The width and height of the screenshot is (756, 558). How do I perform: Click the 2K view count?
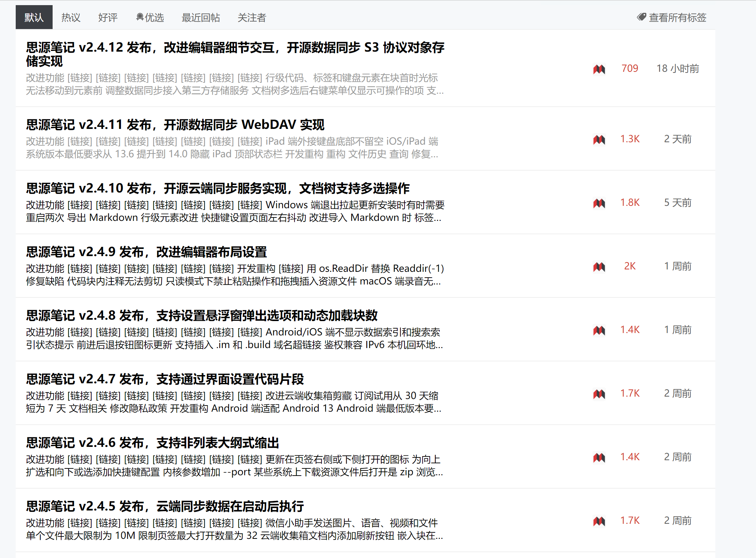coord(630,266)
